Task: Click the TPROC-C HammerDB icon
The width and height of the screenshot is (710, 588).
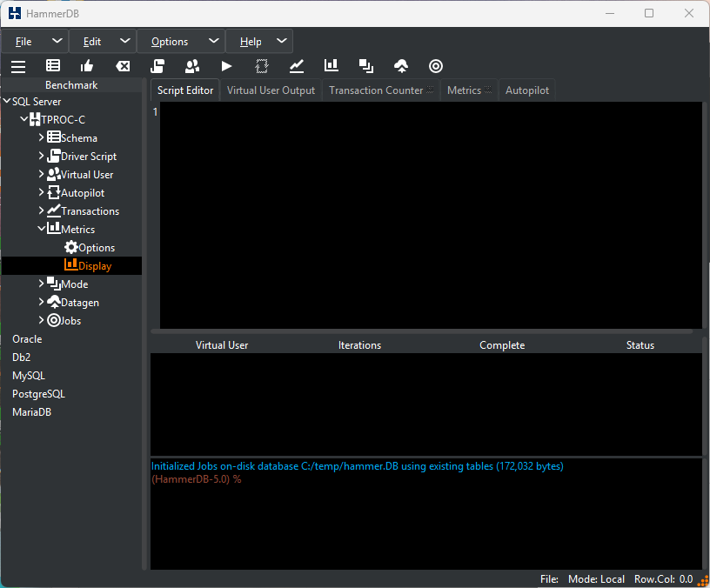Action: (x=35, y=119)
